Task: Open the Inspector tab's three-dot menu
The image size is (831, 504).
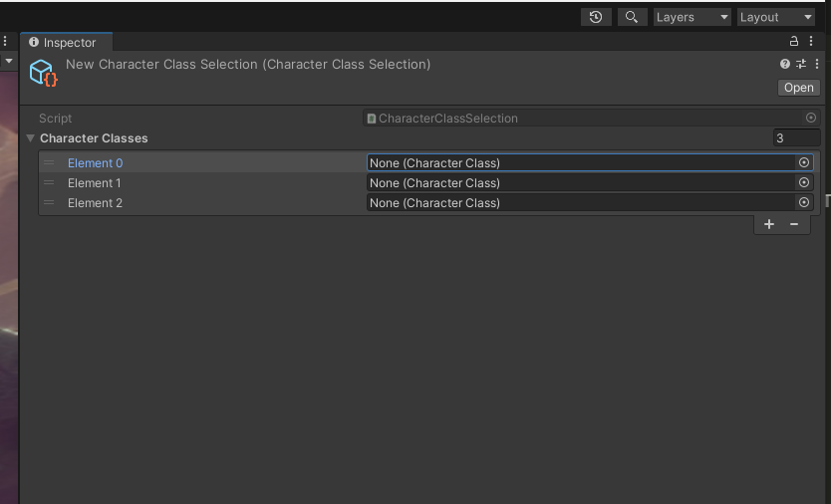Action: (x=812, y=42)
